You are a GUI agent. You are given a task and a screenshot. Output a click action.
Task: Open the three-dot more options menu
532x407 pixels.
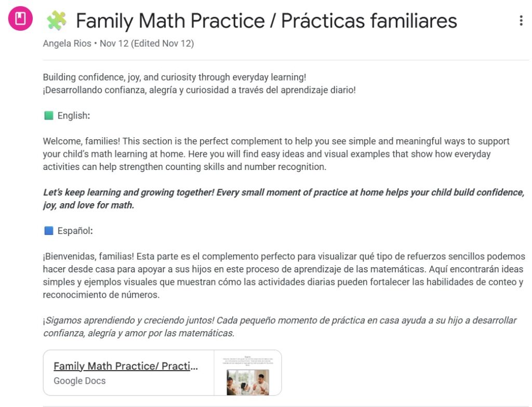pos(521,21)
